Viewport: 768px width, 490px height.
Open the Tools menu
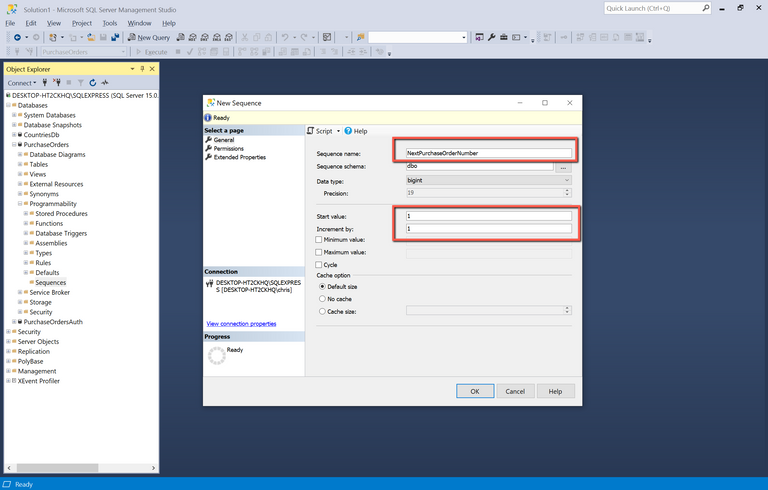pyautogui.click(x=110, y=23)
